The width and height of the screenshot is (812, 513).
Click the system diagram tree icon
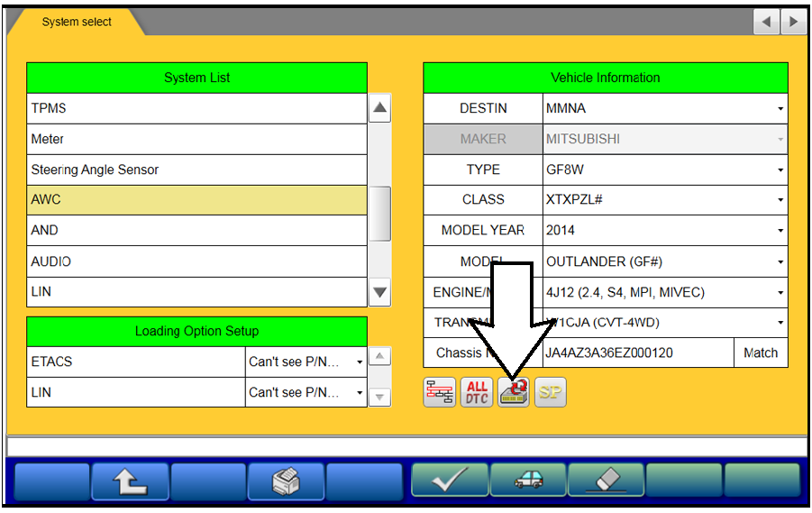tap(440, 392)
